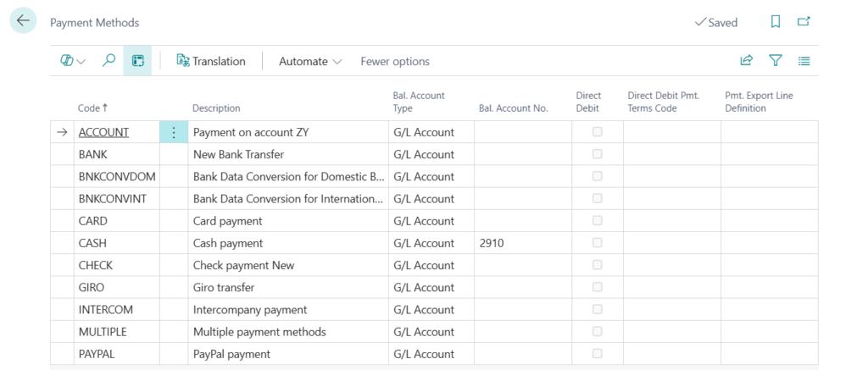Check Direct Debit for PAYPAL row

597,353
